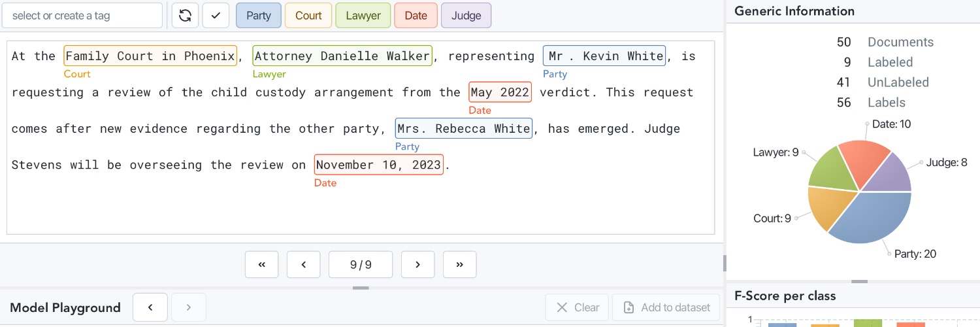980x327 pixels.
Task: Click Model Playground back arrow
Action: tap(150, 307)
